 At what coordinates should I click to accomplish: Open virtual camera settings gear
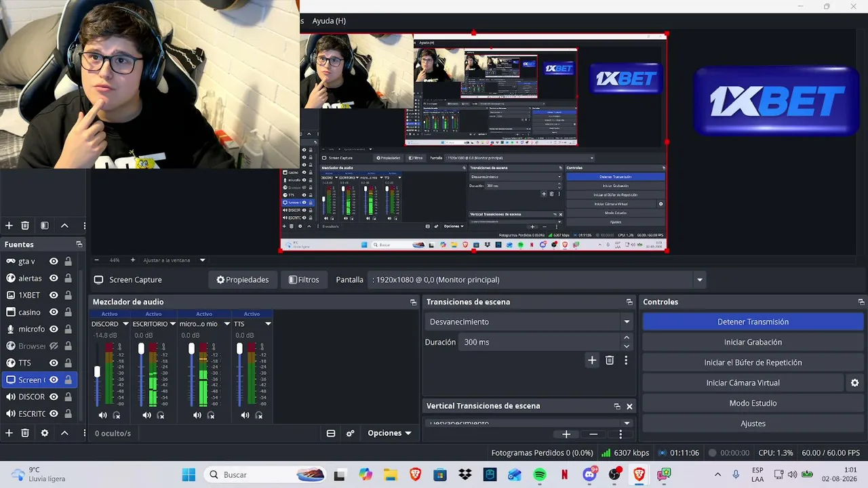[855, 383]
